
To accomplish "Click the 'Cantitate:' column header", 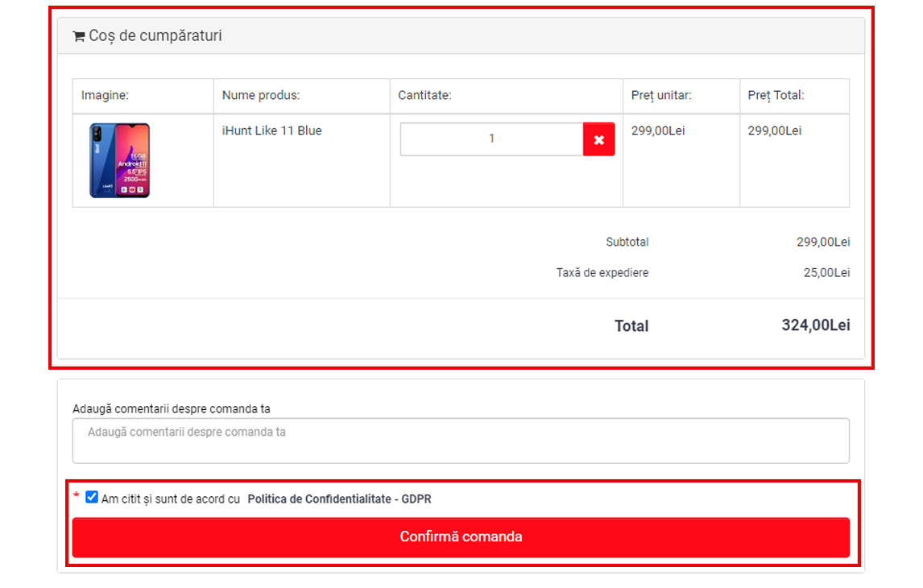I will coord(424,96).
